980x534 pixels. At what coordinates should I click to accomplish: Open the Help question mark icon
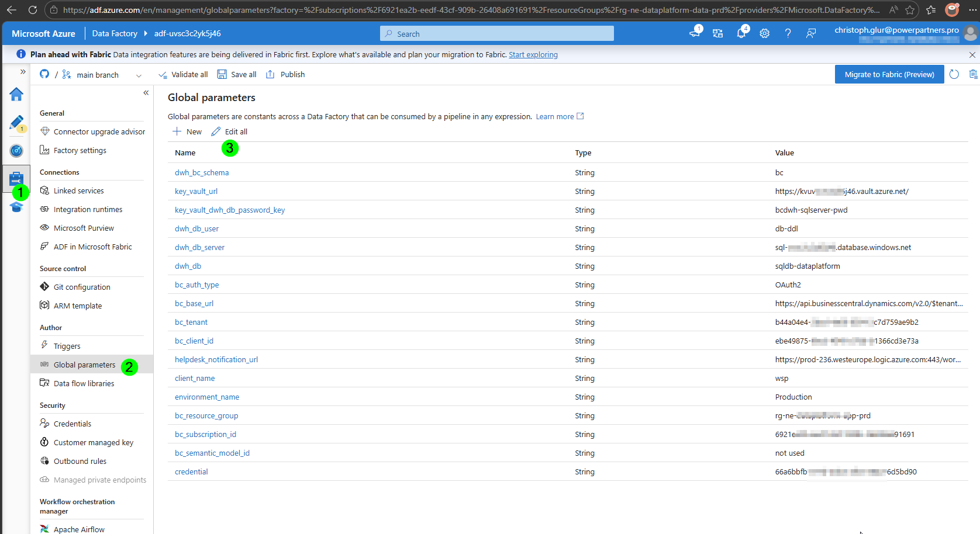(788, 34)
